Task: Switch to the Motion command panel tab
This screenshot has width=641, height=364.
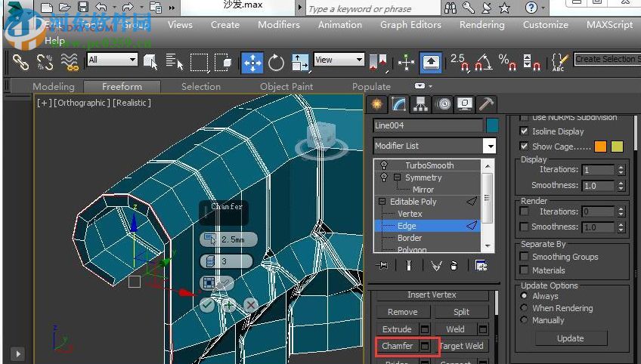Action: 444,104
